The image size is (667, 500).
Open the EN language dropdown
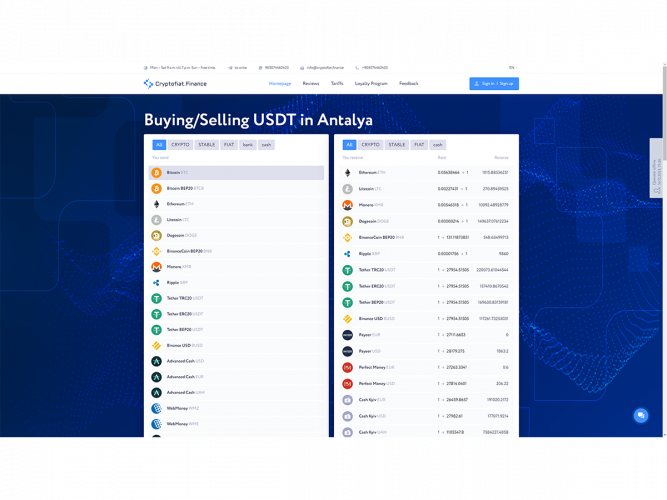point(512,68)
